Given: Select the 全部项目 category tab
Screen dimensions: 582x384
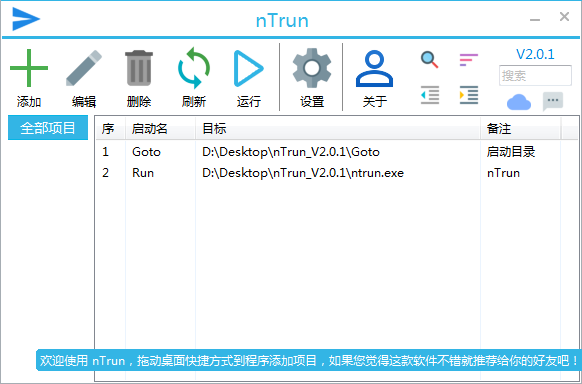Looking at the screenshot, I should 48,128.
